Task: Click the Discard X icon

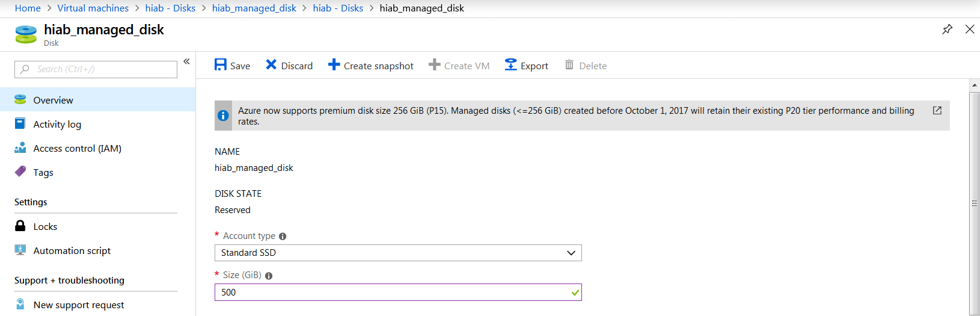Action: tap(271, 64)
